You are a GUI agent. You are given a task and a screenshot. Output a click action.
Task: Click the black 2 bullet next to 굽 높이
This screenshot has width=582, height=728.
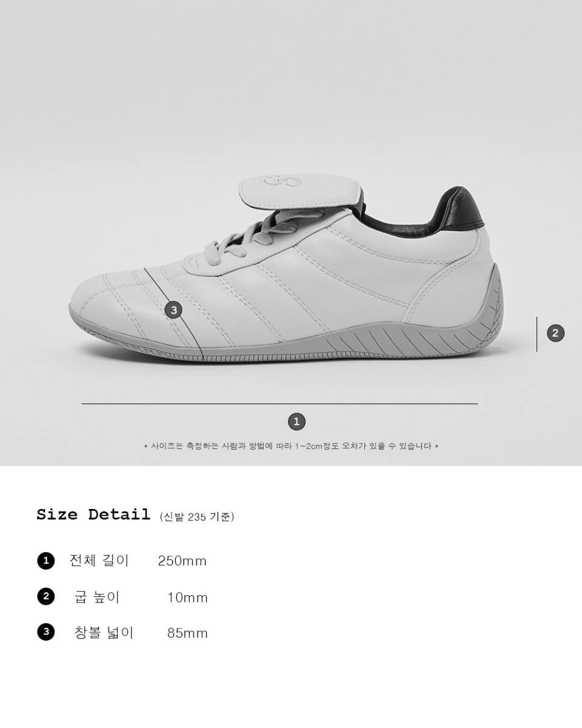pyautogui.click(x=45, y=596)
